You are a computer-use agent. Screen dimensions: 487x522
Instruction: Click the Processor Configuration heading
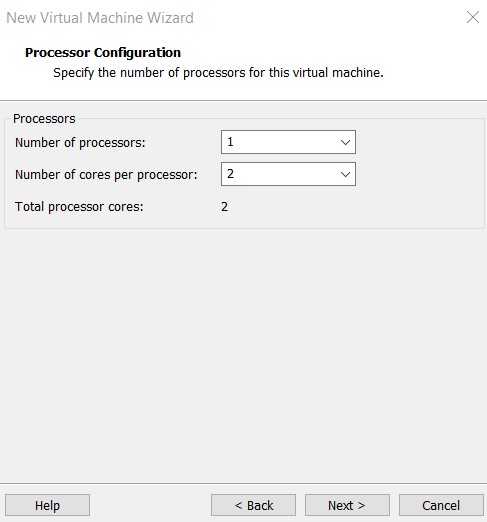coord(103,53)
